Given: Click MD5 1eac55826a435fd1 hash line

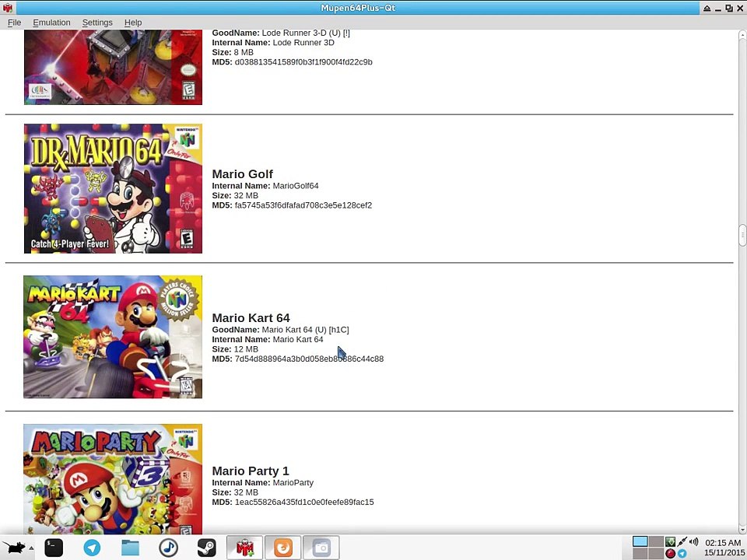Looking at the screenshot, I should 293,502.
